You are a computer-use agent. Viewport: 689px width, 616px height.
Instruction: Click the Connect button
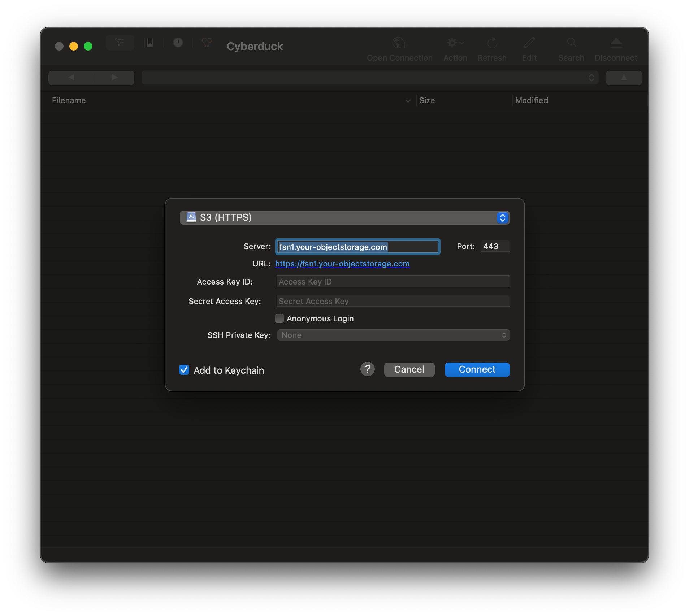pyautogui.click(x=477, y=369)
